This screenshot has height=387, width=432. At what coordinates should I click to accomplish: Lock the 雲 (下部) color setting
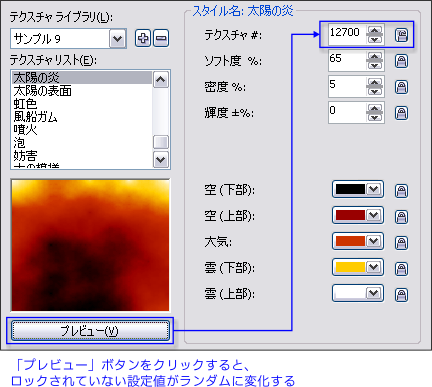[x=401, y=269]
